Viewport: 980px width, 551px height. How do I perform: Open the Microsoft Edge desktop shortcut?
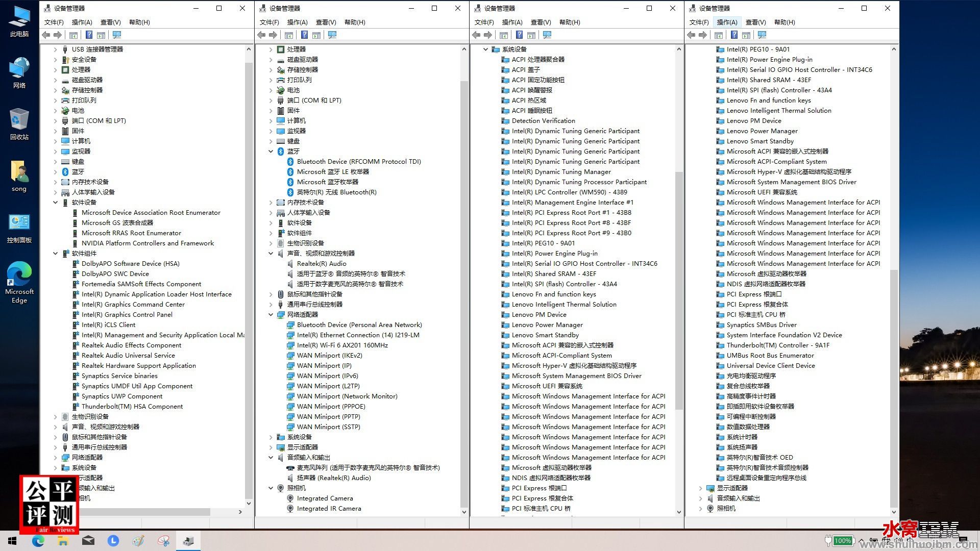tap(19, 283)
